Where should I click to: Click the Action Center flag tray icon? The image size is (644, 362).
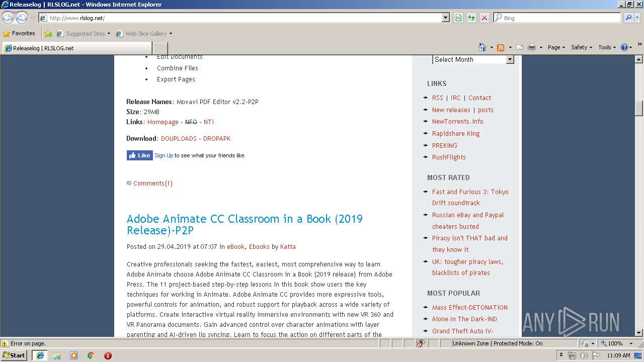pyautogui.click(x=596, y=355)
